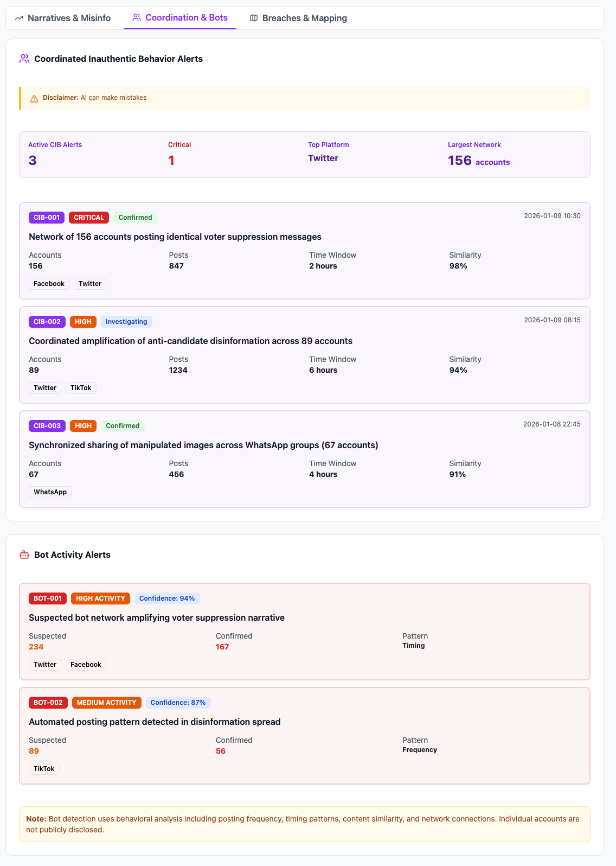Viewport: 616px width, 866px height.
Task: Click the Largest Network 156 accounts value
Action: point(479,161)
